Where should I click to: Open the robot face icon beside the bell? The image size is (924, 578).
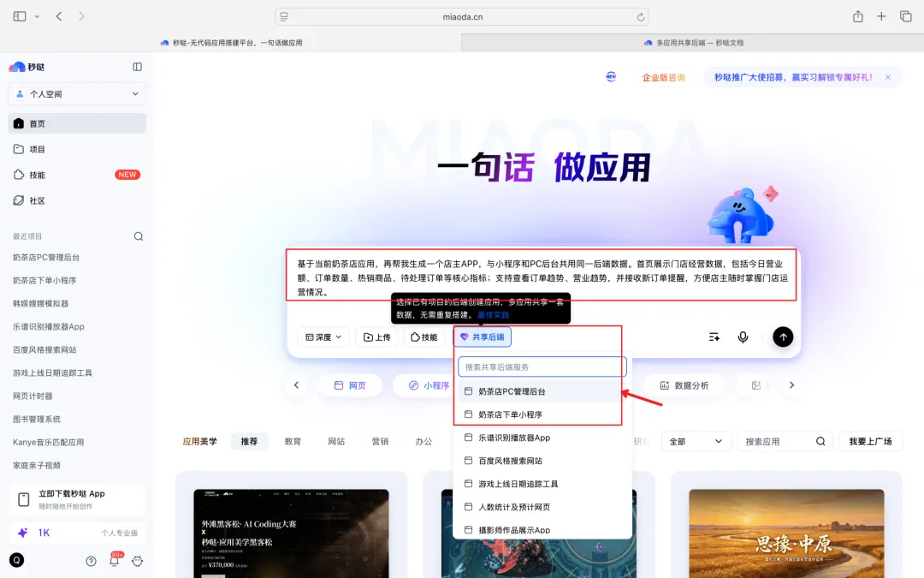[x=137, y=561]
